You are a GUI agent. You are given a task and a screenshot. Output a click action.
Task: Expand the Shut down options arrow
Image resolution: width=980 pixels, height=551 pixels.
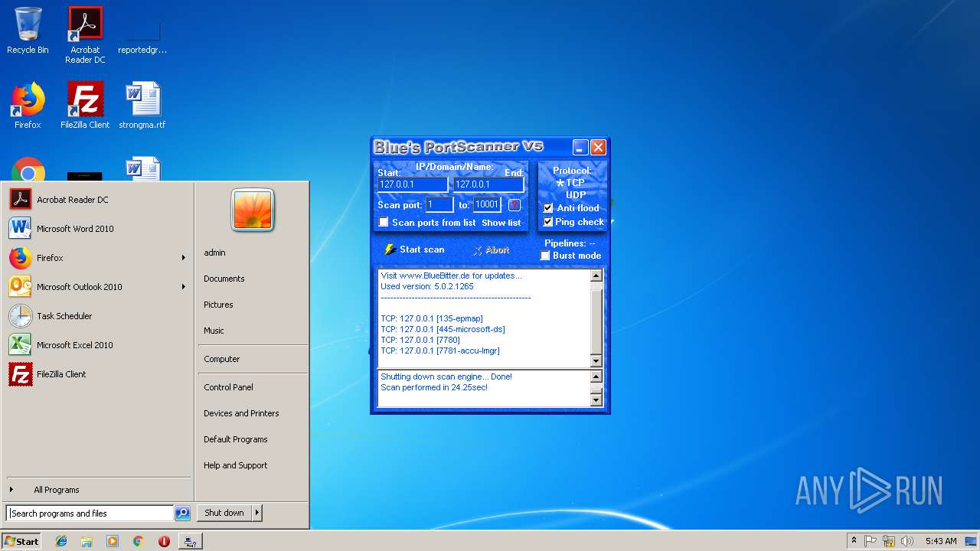(x=256, y=513)
